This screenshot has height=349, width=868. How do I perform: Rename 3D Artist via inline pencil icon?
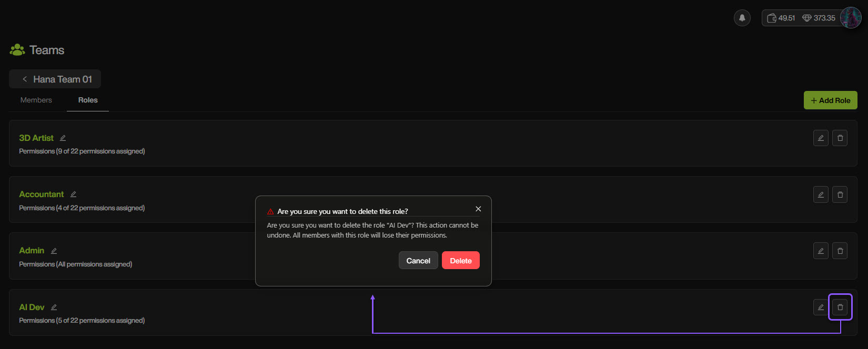point(63,138)
